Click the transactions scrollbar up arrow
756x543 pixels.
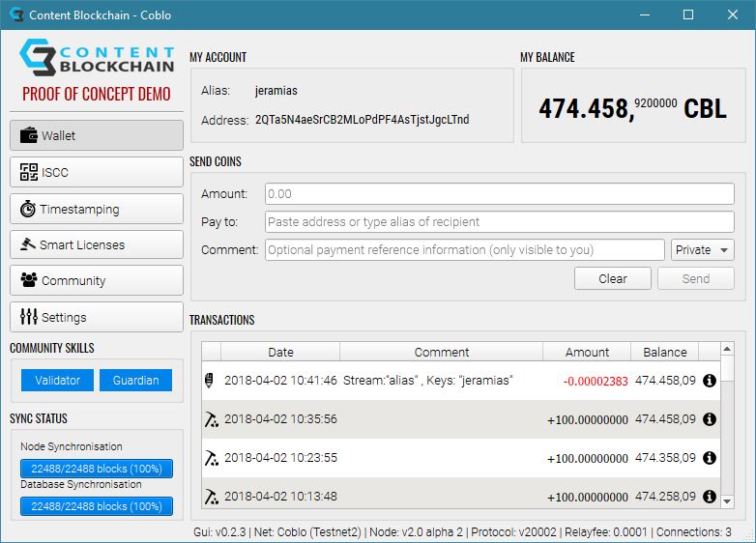click(727, 349)
